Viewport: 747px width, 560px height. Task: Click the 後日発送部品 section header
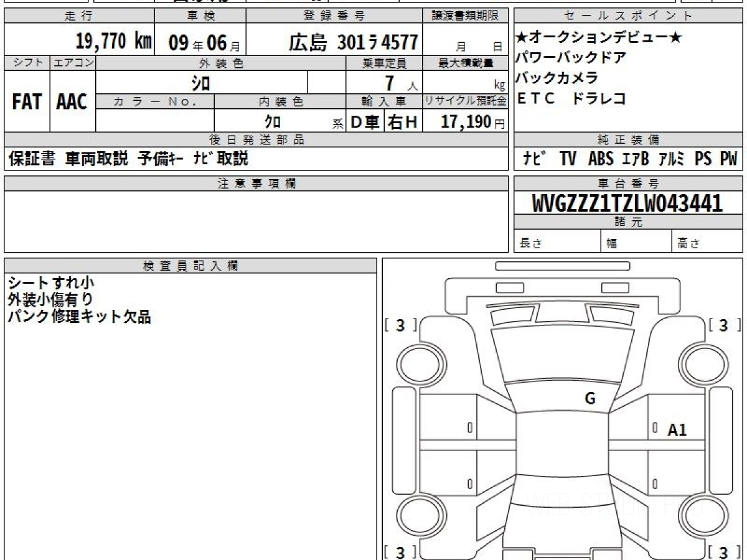[256, 140]
